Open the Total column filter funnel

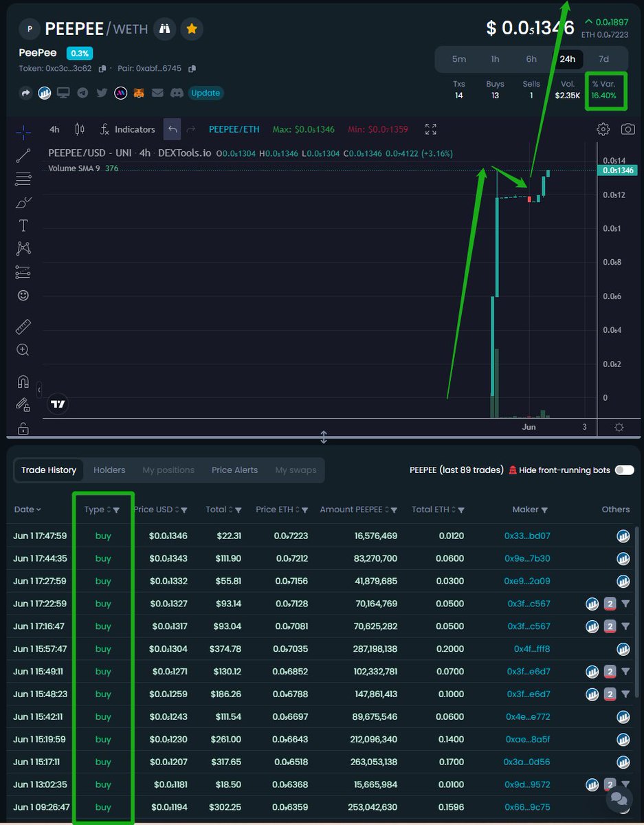[238, 510]
